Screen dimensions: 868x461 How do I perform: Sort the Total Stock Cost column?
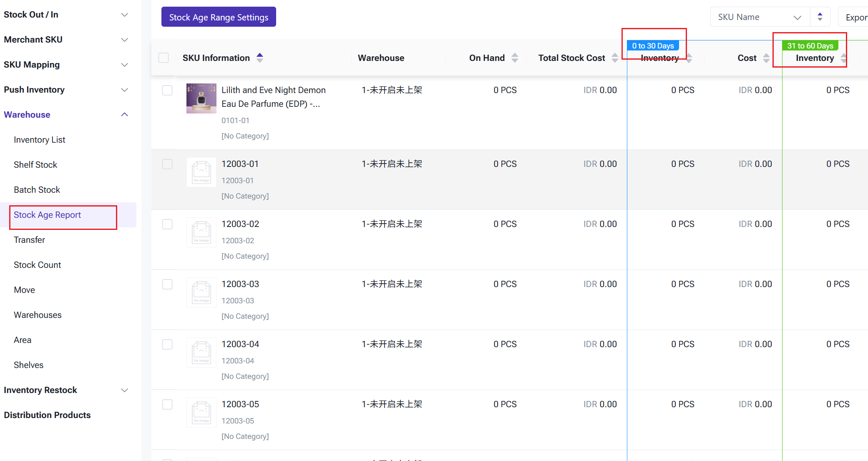point(615,58)
